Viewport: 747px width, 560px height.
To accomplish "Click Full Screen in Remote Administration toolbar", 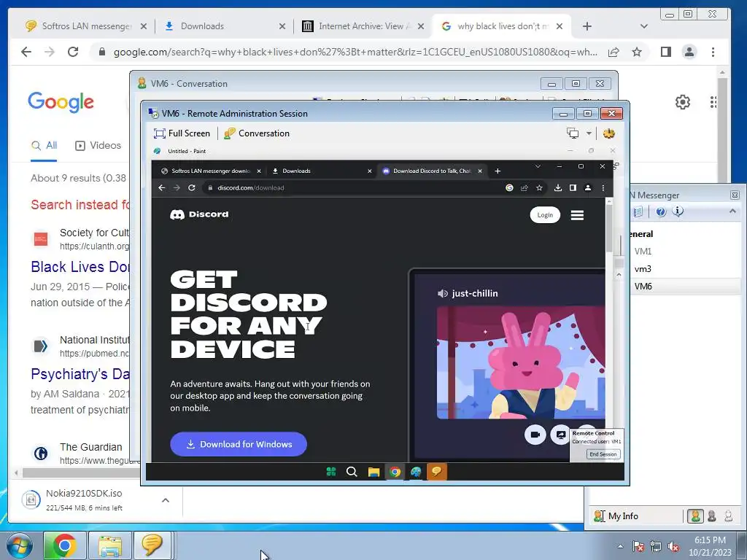I will click(182, 133).
